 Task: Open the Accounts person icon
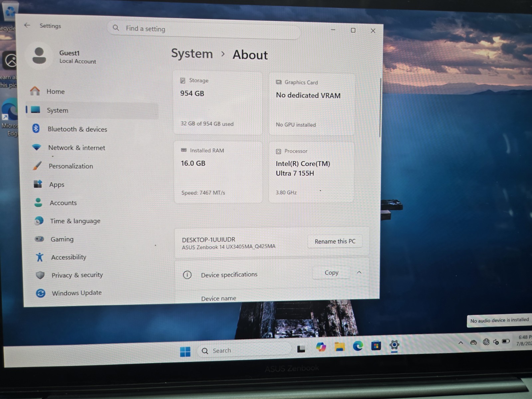pos(38,202)
